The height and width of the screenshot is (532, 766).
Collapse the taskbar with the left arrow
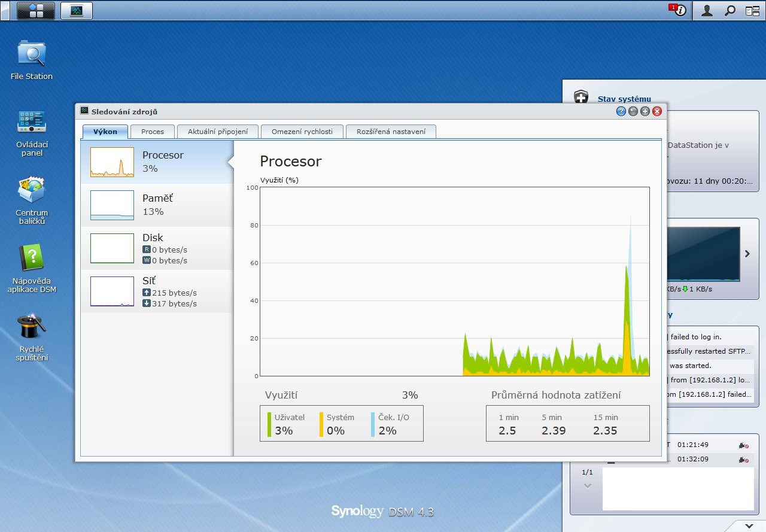(x=5, y=10)
